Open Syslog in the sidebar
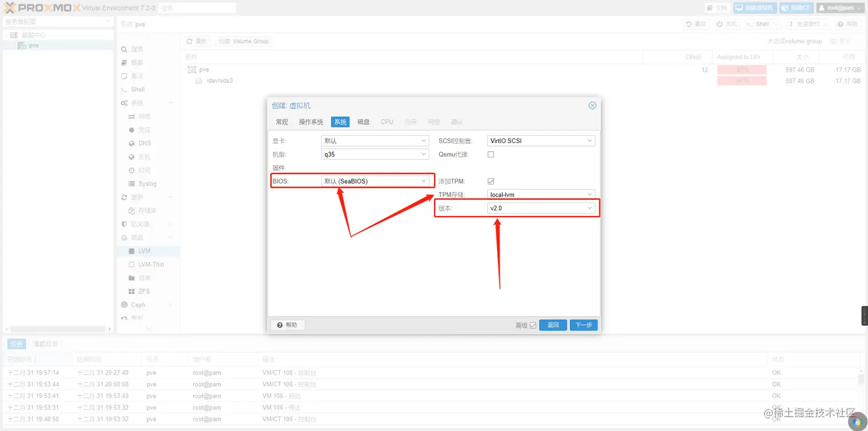 147,184
